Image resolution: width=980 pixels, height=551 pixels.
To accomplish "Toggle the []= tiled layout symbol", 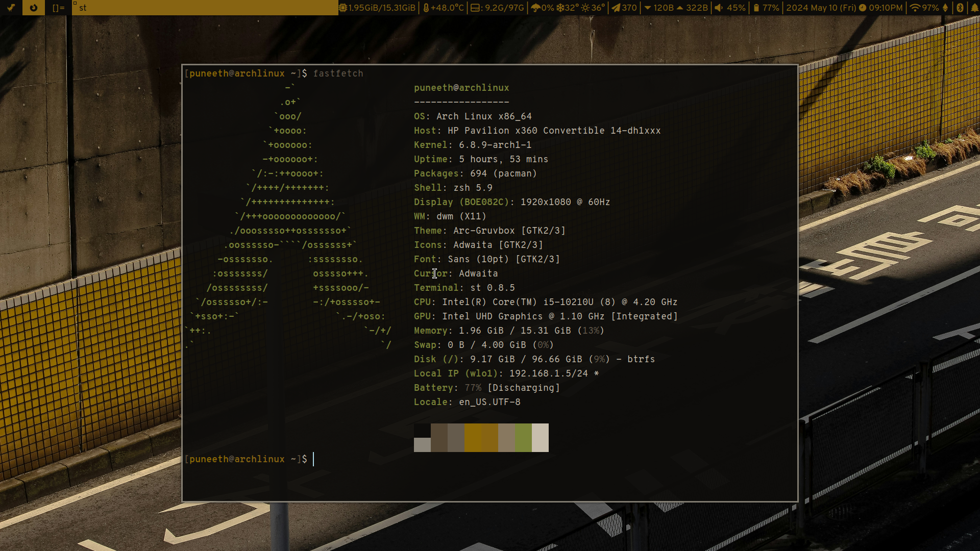I will [58, 8].
